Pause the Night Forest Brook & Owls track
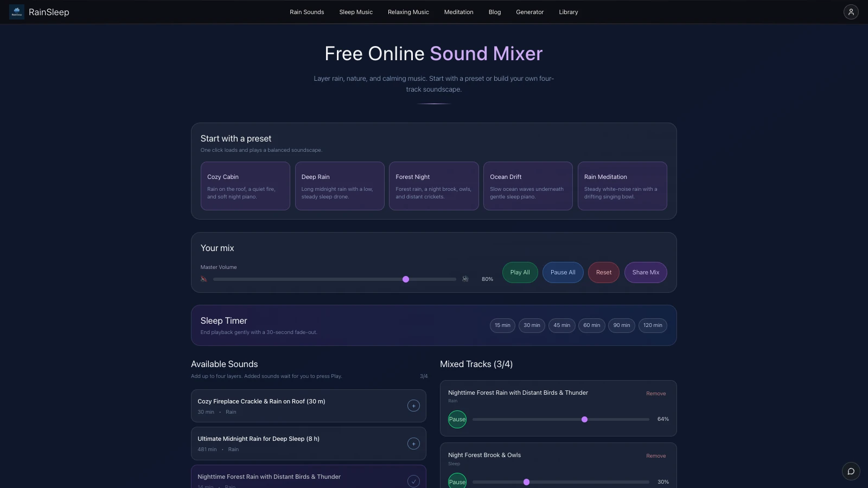This screenshot has height=488, width=868. 457,481
